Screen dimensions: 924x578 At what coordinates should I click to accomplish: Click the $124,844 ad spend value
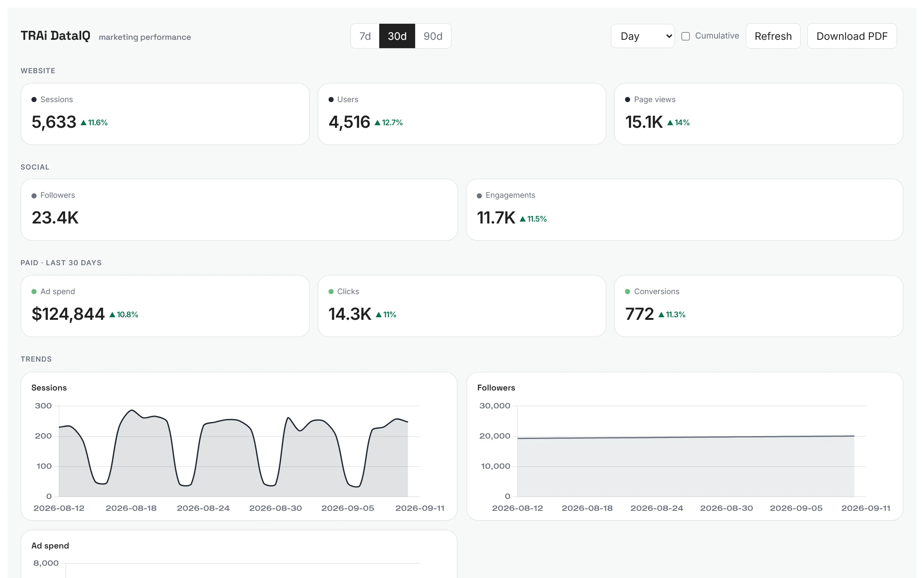68,314
